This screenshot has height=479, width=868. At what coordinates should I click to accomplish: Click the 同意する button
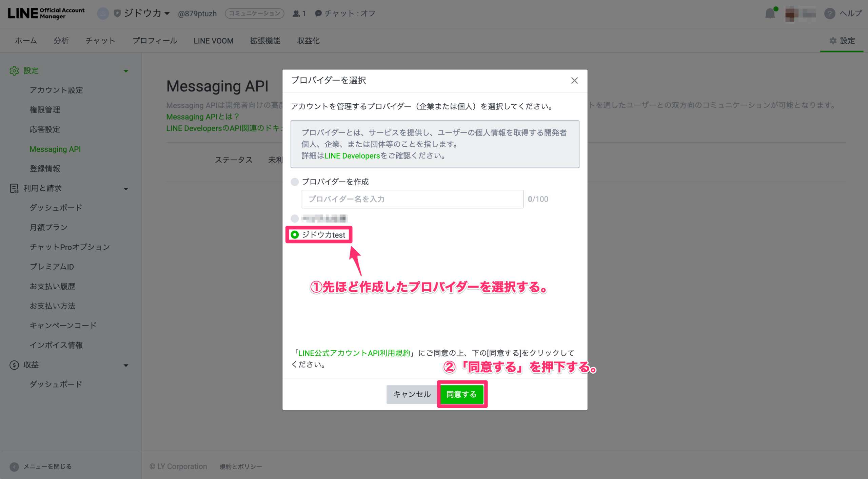point(461,394)
